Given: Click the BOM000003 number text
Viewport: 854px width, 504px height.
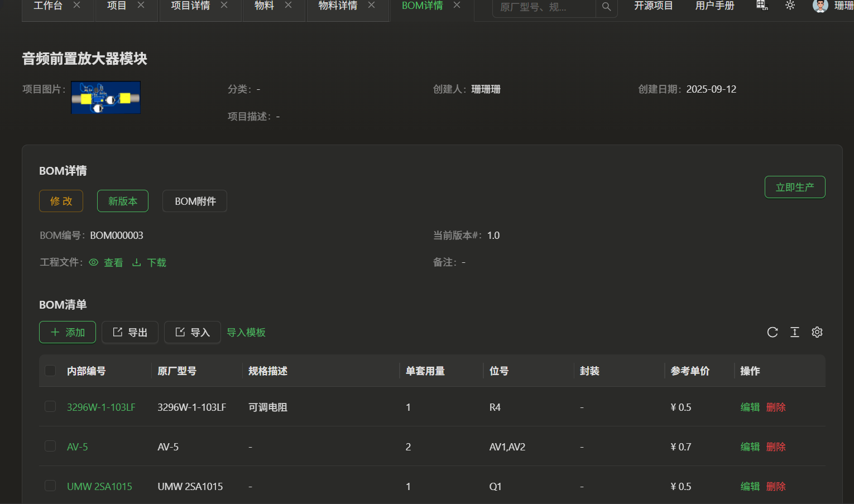Looking at the screenshot, I should pyautogui.click(x=117, y=236).
